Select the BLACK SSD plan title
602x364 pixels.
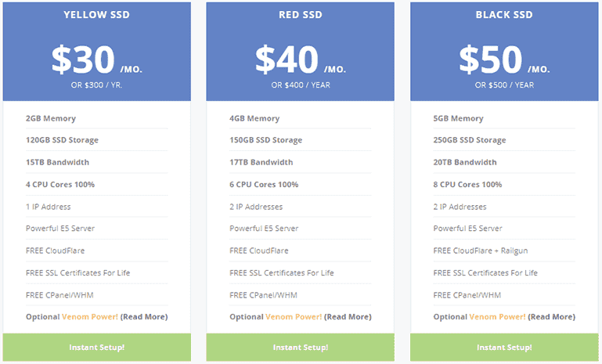pos(504,15)
